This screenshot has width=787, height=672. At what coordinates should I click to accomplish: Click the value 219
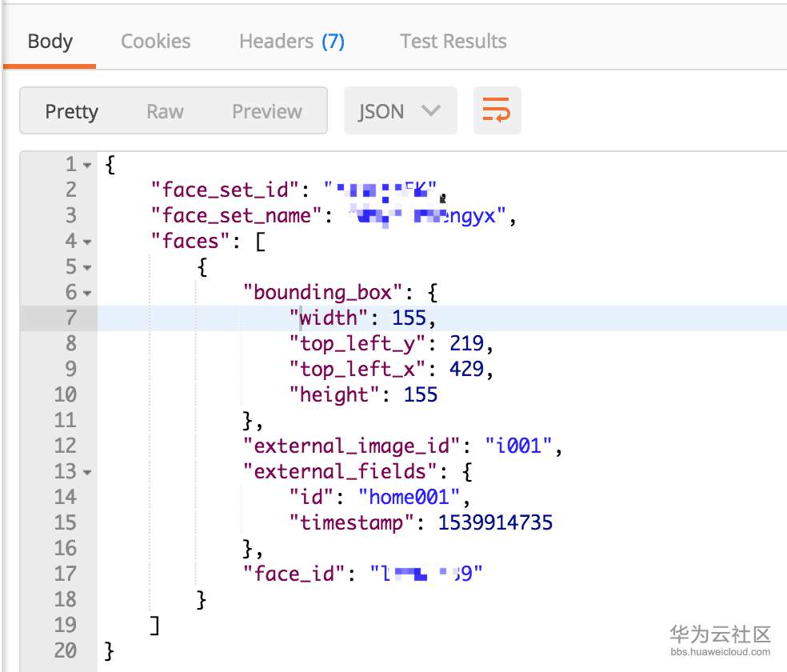pyautogui.click(x=466, y=344)
